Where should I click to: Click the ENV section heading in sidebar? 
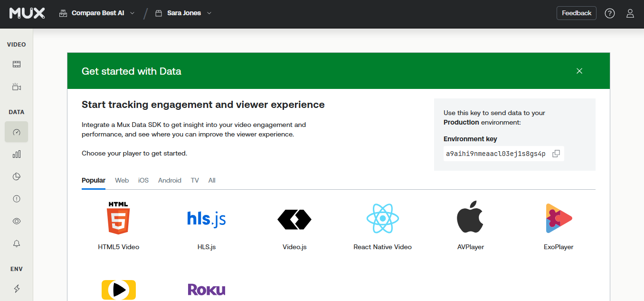[x=17, y=269]
